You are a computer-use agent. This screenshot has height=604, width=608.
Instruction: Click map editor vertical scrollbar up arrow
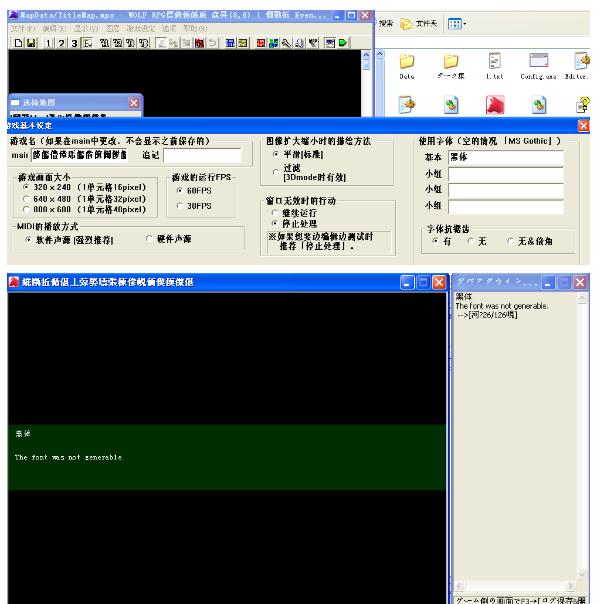tap(366, 55)
